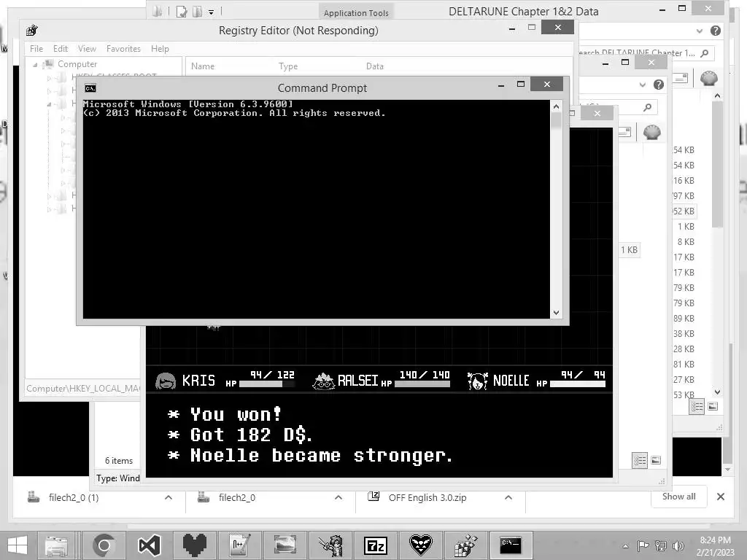
Task: Click the notepad with pencil taskbar icon
Action: coord(239,545)
